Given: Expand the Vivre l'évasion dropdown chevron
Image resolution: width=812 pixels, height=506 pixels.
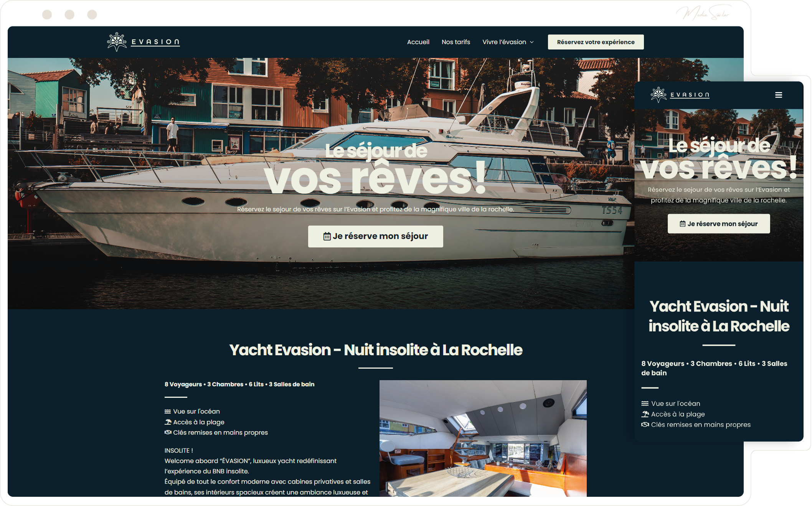Looking at the screenshot, I should pyautogui.click(x=532, y=42).
